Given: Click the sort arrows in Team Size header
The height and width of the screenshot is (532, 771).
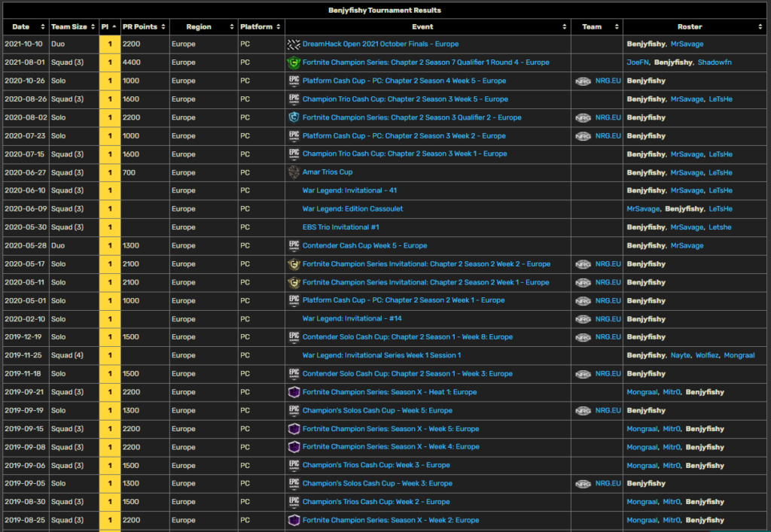Looking at the screenshot, I should tap(93, 27).
